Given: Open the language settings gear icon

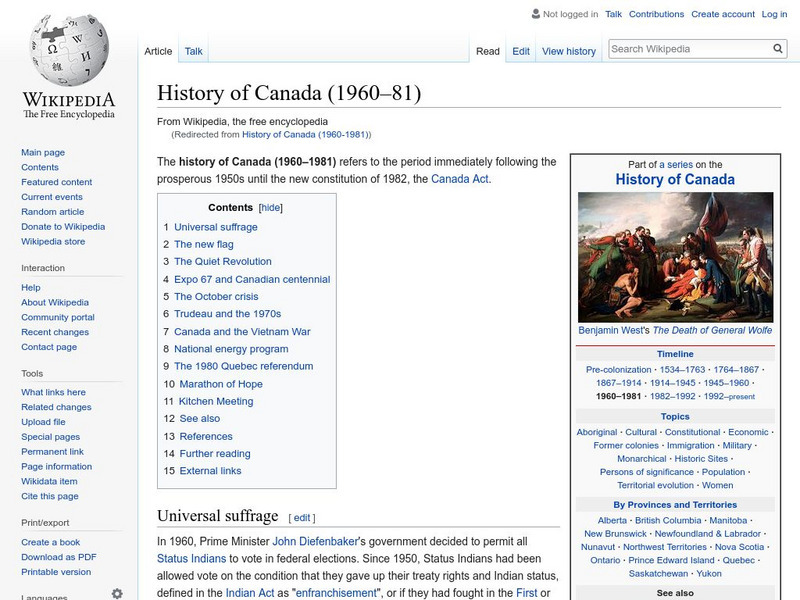Looking at the screenshot, I should tap(119, 593).
